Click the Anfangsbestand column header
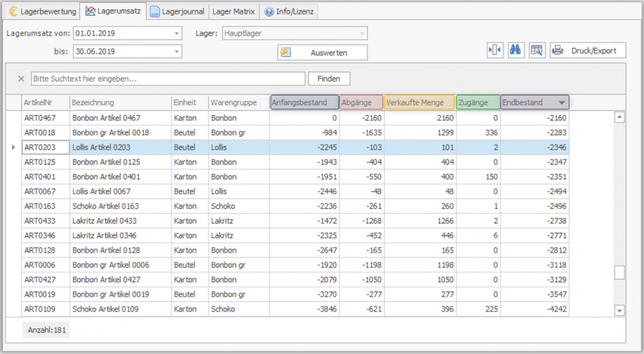This screenshot has height=354, width=644. [x=304, y=103]
